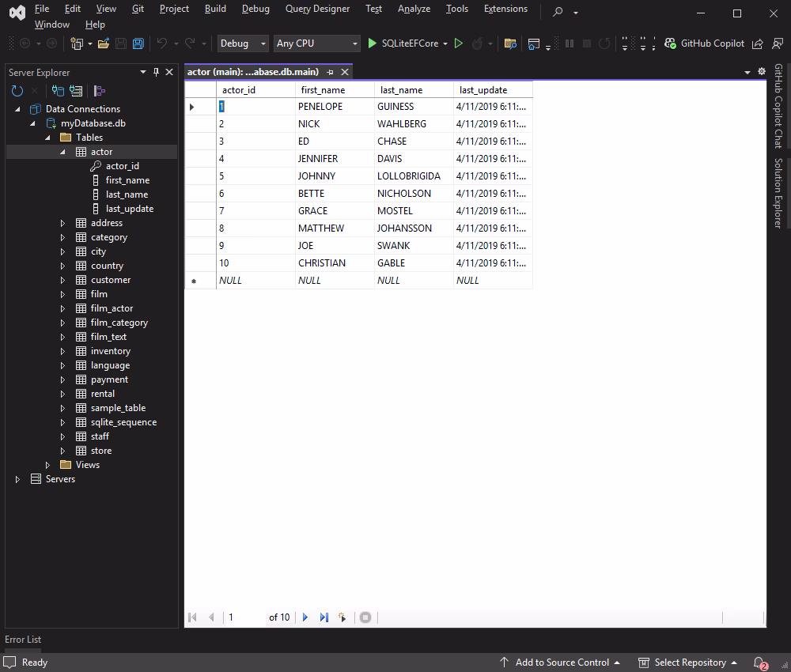Refresh data connections in Server Explorer
This screenshot has height=672, width=791.
16,90
